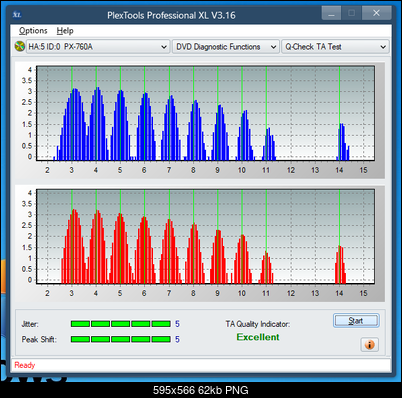The image size is (402, 398).
Task: Open the Q-Check TA Test dropdown
Action: 335,47
